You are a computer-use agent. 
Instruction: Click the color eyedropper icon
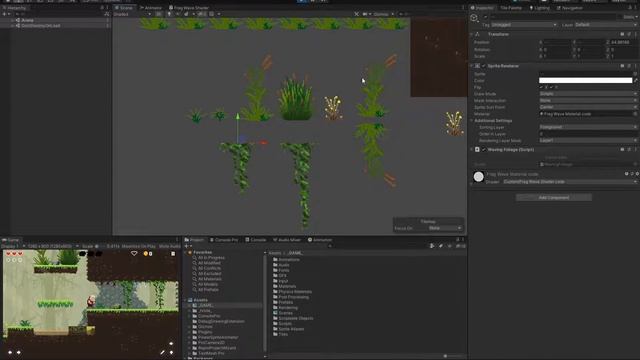click(636, 80)
